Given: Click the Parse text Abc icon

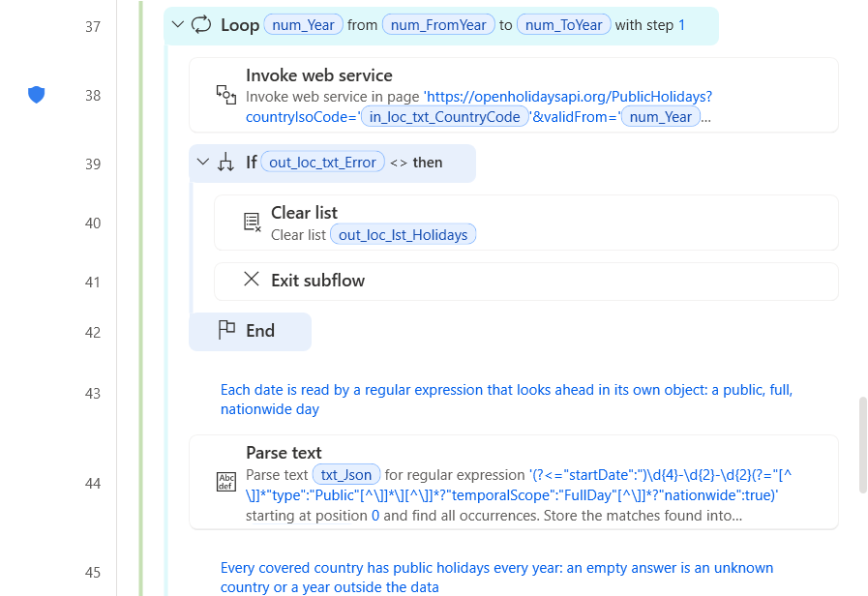Looking at the screenshot, I should [x=225, y=482].
